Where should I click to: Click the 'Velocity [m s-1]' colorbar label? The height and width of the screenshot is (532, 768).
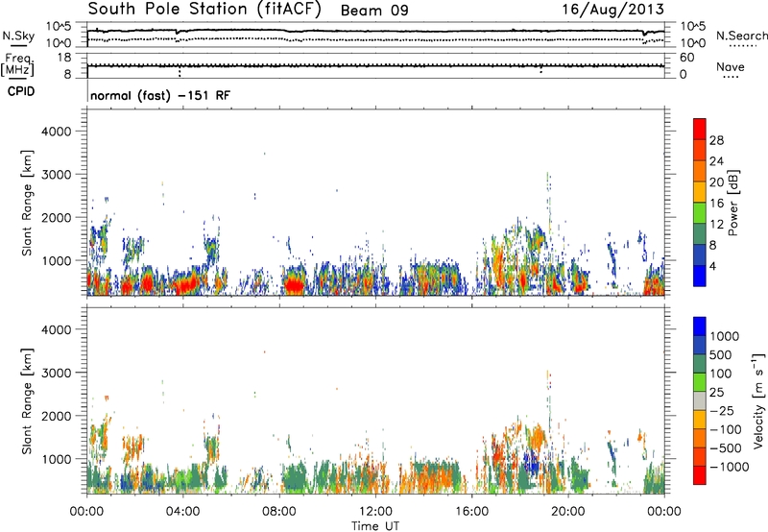758,400
